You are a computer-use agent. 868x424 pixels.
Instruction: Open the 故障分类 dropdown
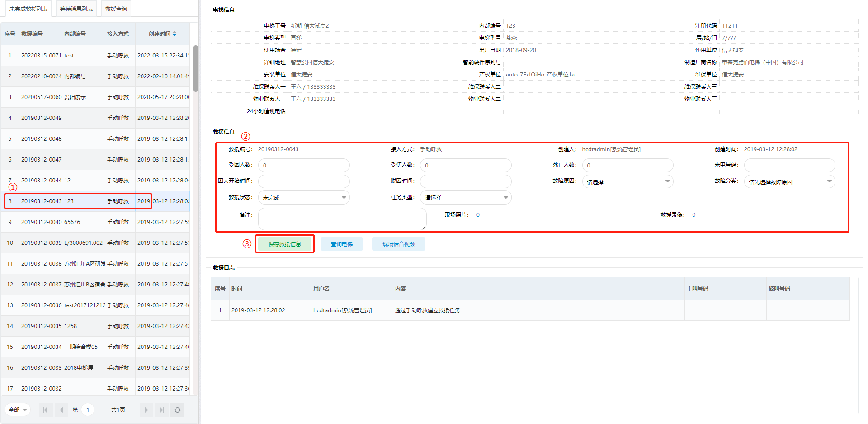click(789, 182)
